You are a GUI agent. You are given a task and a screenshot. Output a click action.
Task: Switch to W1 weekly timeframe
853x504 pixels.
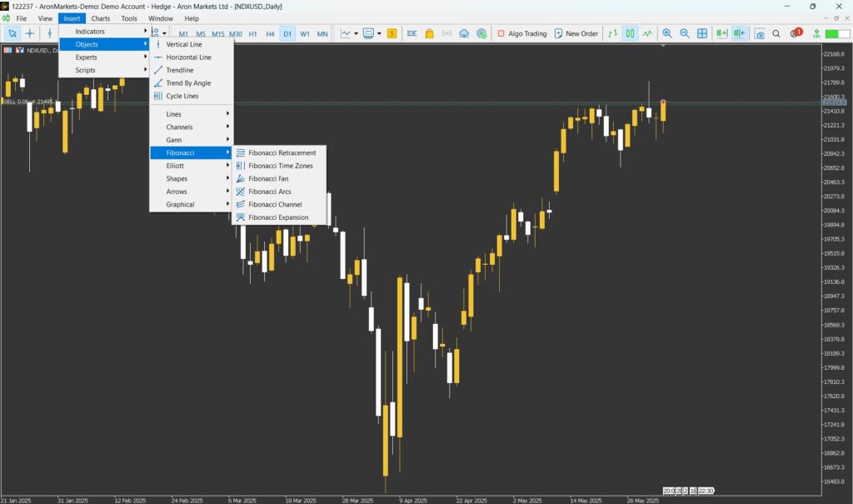(x=305, y=34)
